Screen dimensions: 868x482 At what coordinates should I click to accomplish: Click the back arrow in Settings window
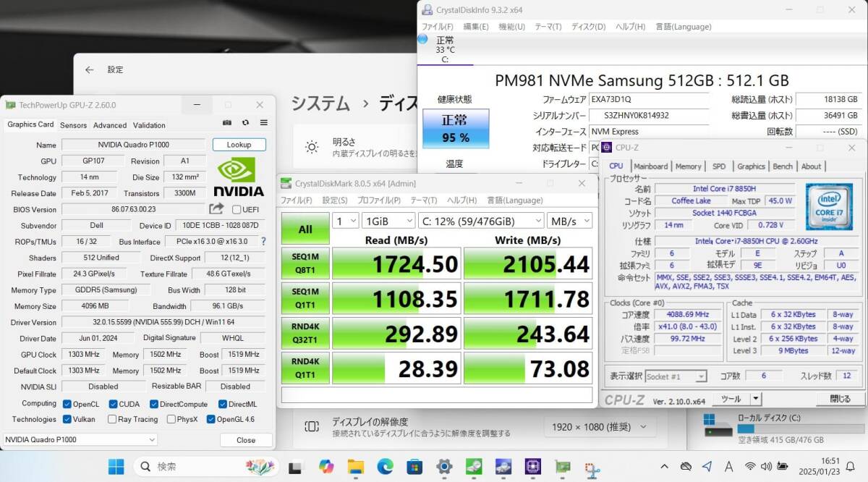[89, 70]
